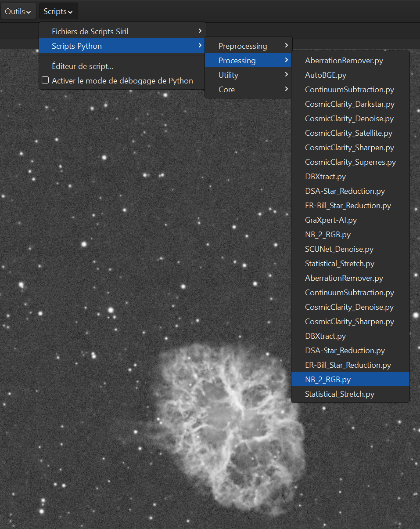The width and height of the screenshot is (420, 529).
Task: Expand the Processing scripts submenu
Action: [x=248, y=60]
